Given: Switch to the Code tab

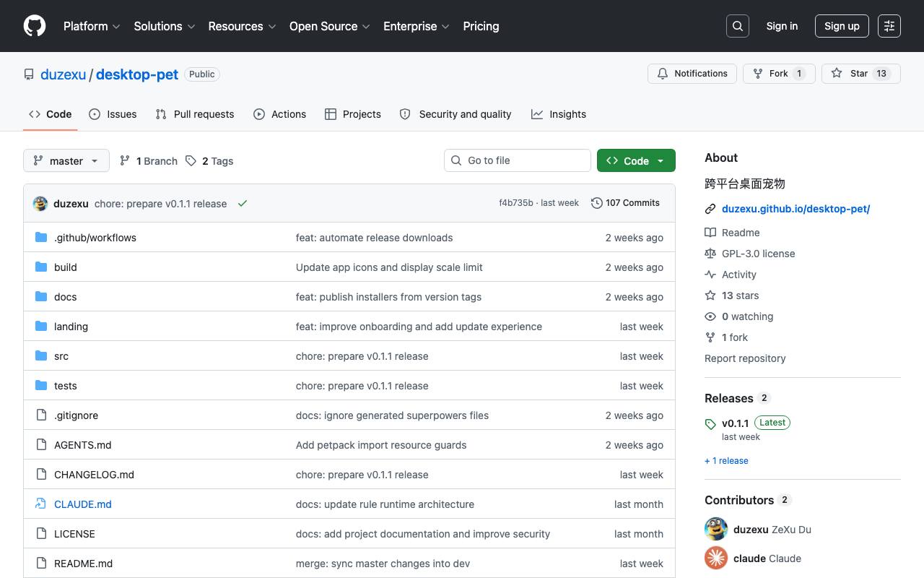Looking at the screenshot, I should click(x=51, y=114).
